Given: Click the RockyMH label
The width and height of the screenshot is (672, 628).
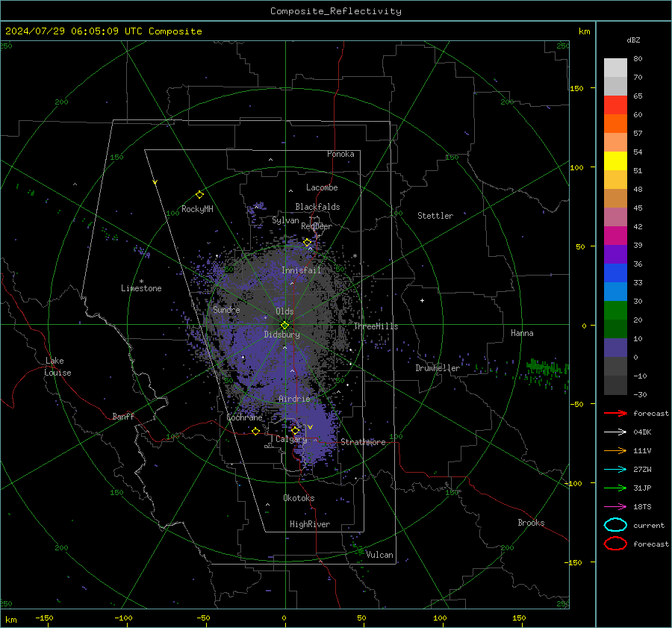Looking at the screenshot, I should click(197, 209).
